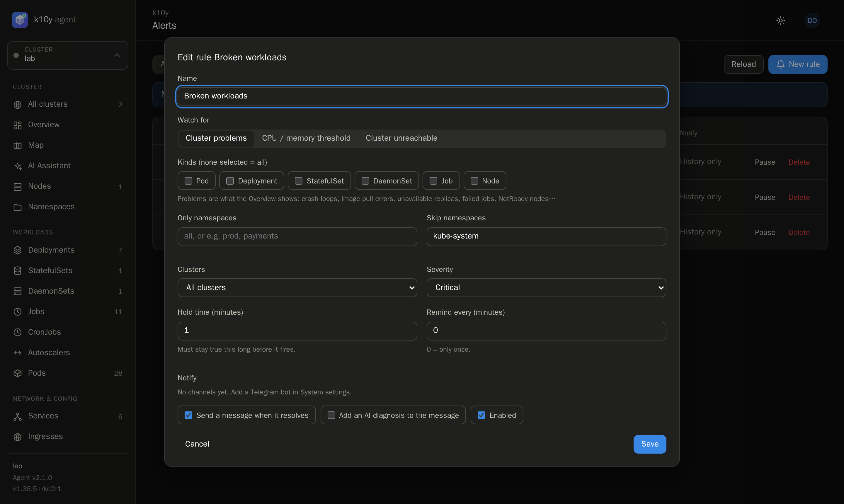
Task: Open the Severity dropdown showing Critical
Action: click(546, 288)
